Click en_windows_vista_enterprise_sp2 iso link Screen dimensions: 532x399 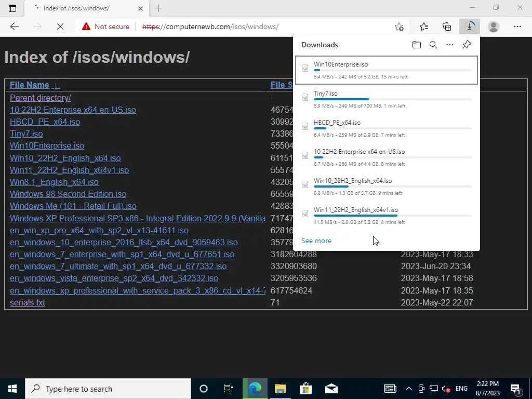point(114,278)
